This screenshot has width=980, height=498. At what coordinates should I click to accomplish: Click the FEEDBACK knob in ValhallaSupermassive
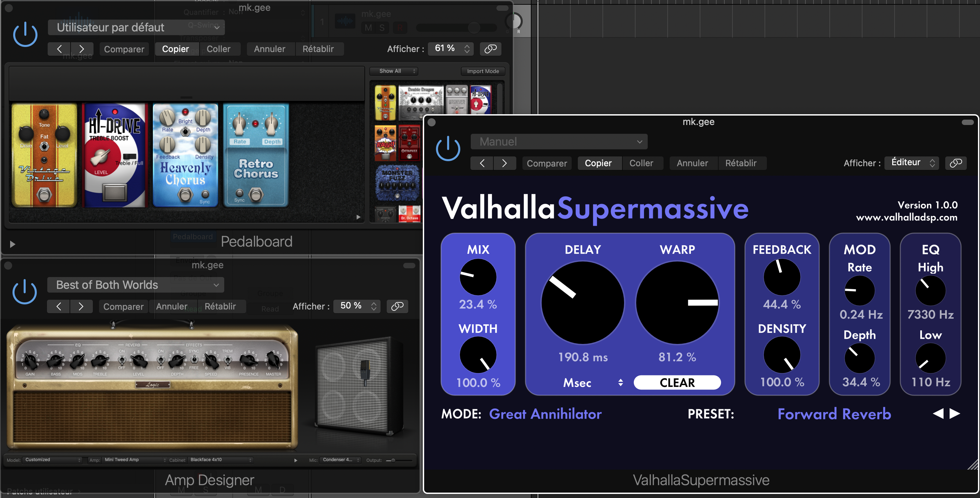point(782,277)
